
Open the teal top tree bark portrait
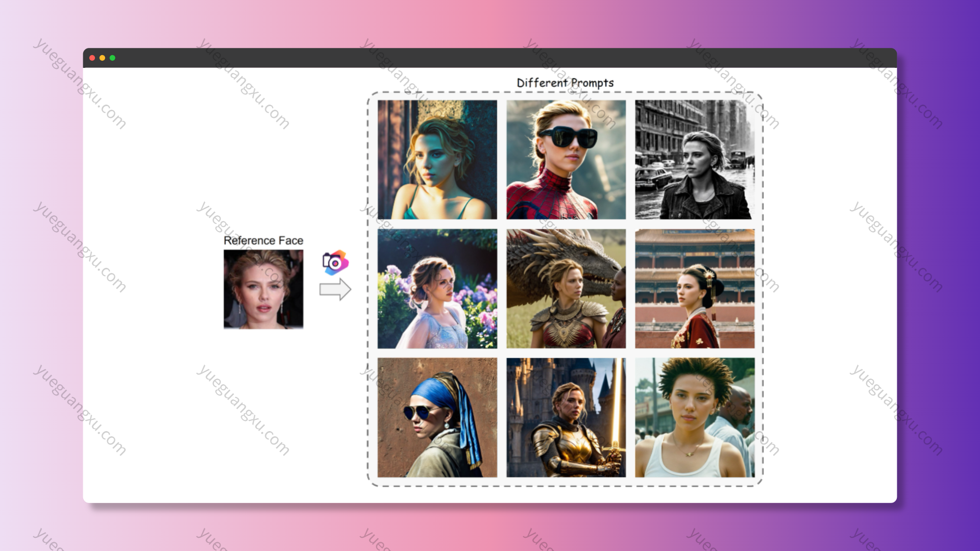click(437, 160)
